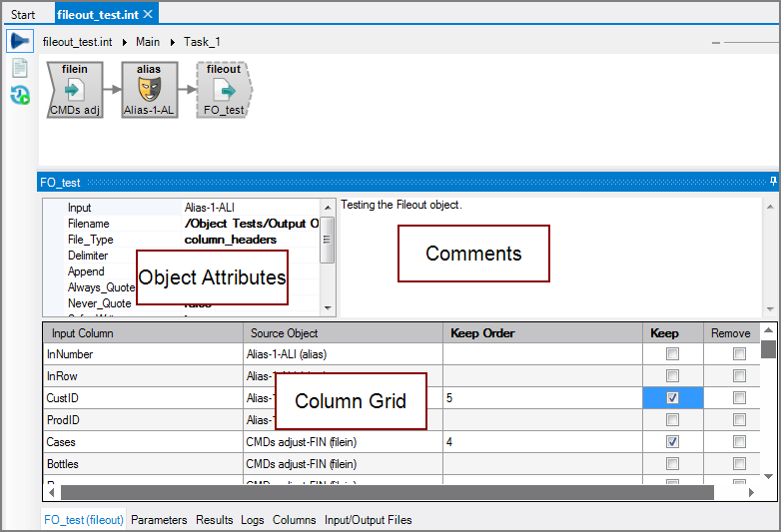Close the fileout_test.int tab
This screenshot has width=781, height=532.
(x=148, y=14)
